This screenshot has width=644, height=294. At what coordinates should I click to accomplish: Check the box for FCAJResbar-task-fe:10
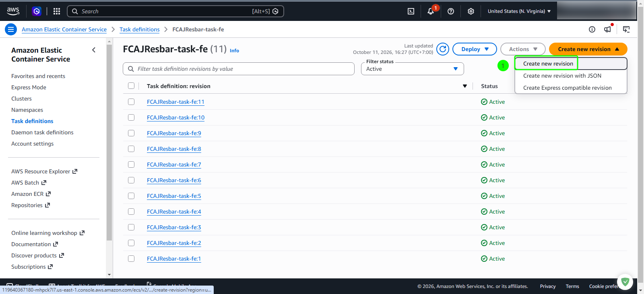pyautogui.click(x=131, y=117)
